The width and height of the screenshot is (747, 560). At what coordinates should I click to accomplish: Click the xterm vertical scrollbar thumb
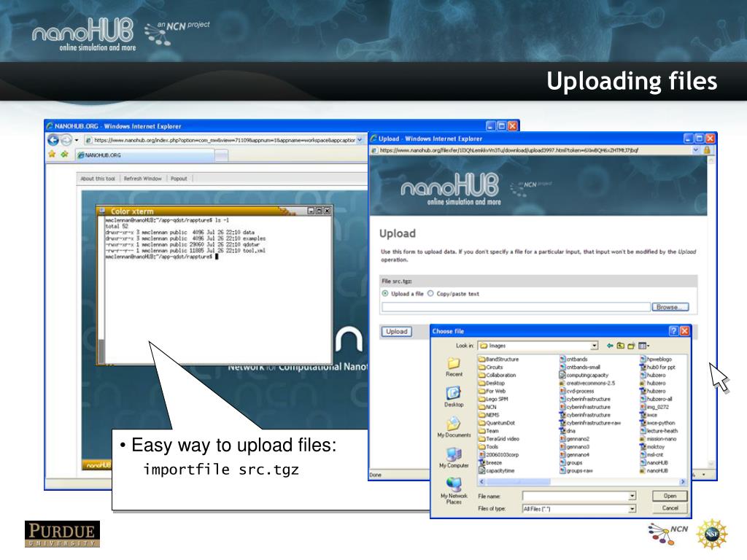[x=101, y=351]
